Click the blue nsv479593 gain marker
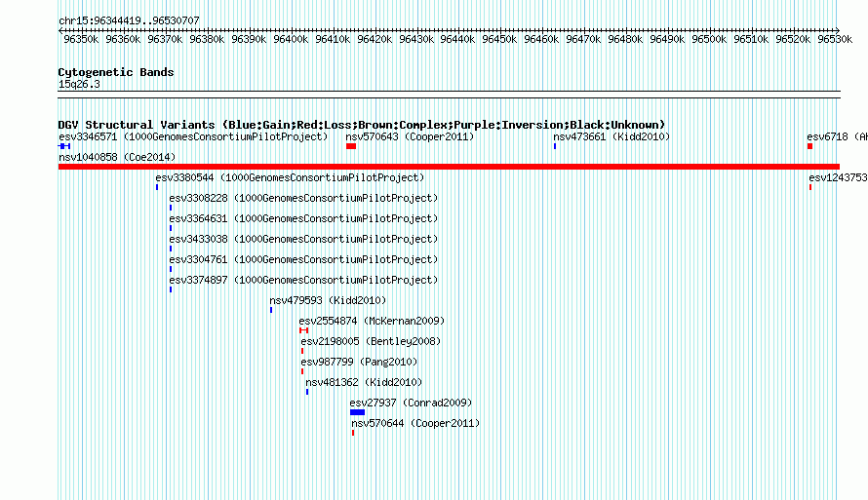 (x=271, y=310)
